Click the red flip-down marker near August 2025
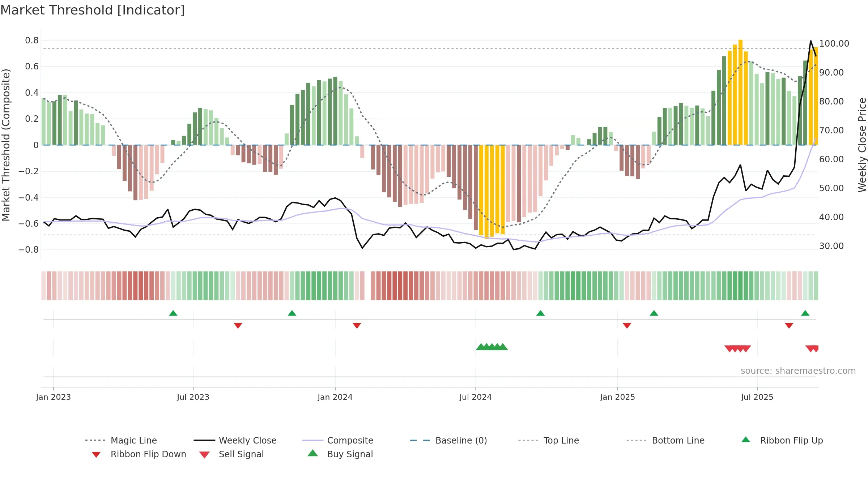Screen dimensions: 868x488 click(x=789, y=326)
